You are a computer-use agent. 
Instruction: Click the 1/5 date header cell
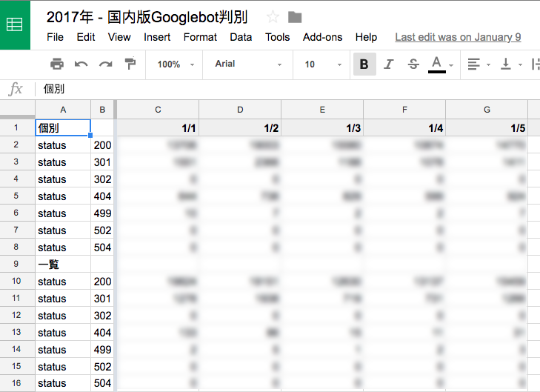(487, 127)
